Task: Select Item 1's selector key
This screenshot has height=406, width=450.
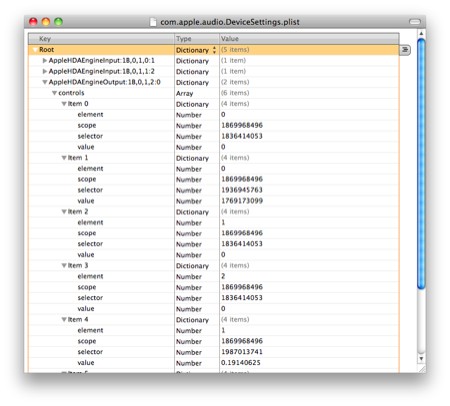Action: point(90,190)
